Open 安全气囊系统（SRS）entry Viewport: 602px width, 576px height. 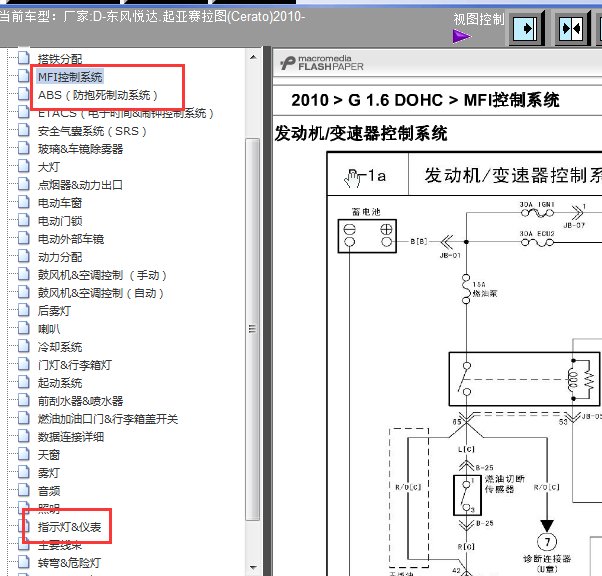coord(92,131)
